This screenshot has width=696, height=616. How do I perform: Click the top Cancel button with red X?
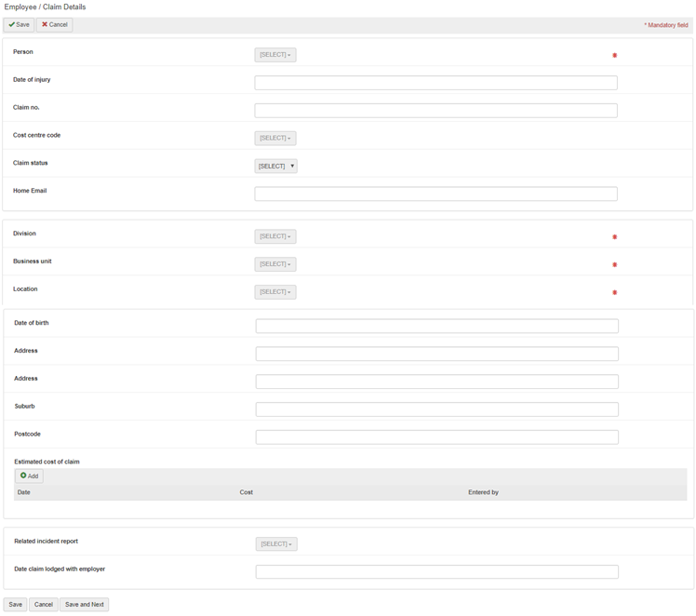(x=54, y=25)
